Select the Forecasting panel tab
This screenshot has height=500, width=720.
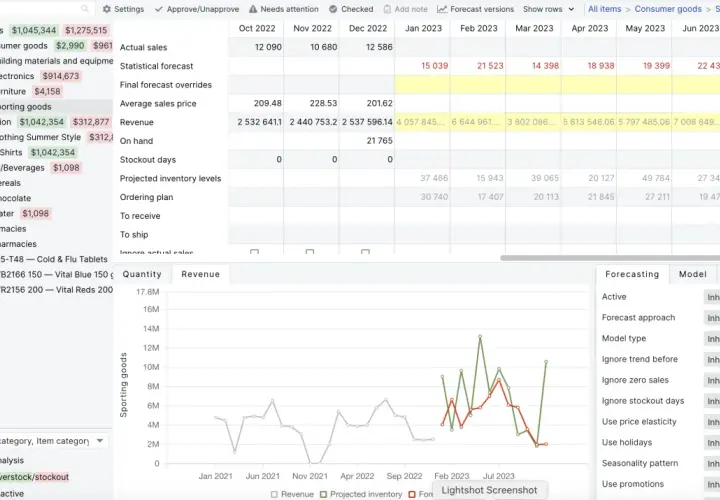point(632,274)
